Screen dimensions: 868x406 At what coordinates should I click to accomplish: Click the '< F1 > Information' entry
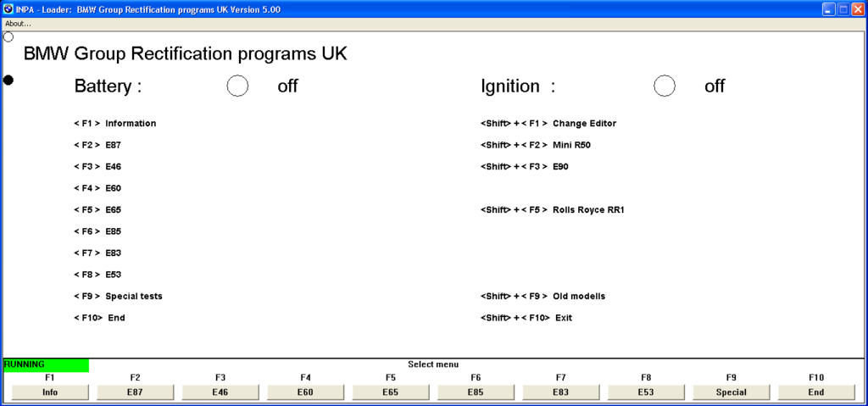coord(115,124)
